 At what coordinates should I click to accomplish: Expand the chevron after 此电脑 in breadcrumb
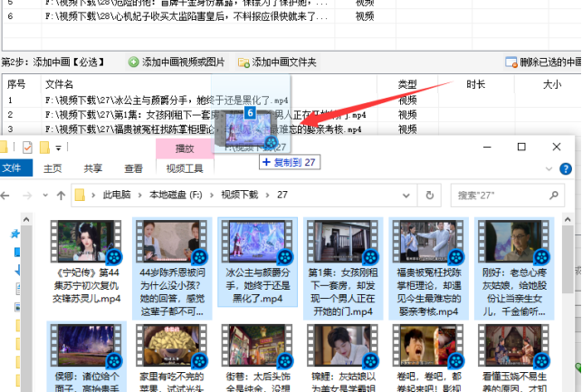[x=140, y=196]
